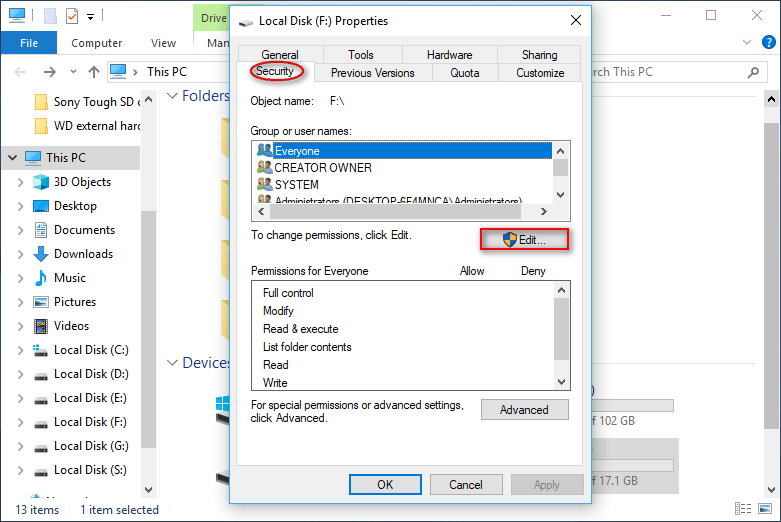The width and height of the screenshot is (781, 522).
Task: Click the search magnifier icon
Action: pos(754,72)
